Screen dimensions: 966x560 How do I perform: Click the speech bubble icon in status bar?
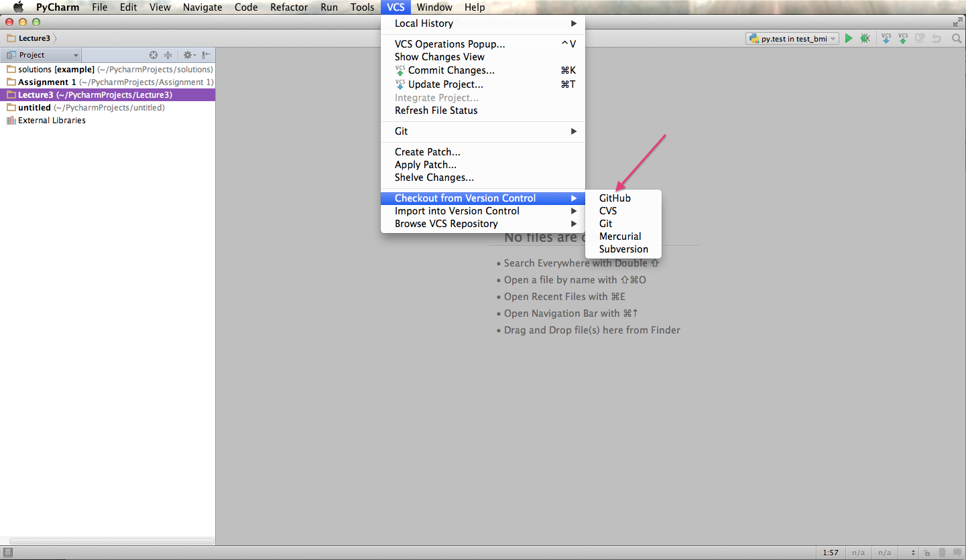coord(957,553)
